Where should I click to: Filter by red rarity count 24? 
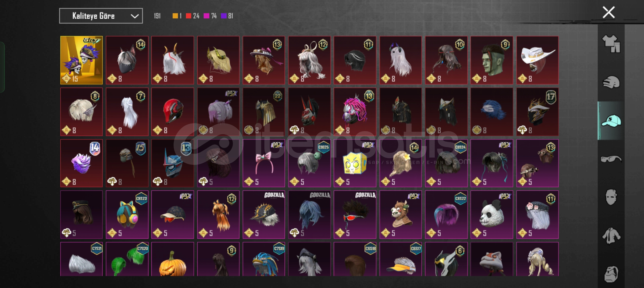[x=193, y=16]
